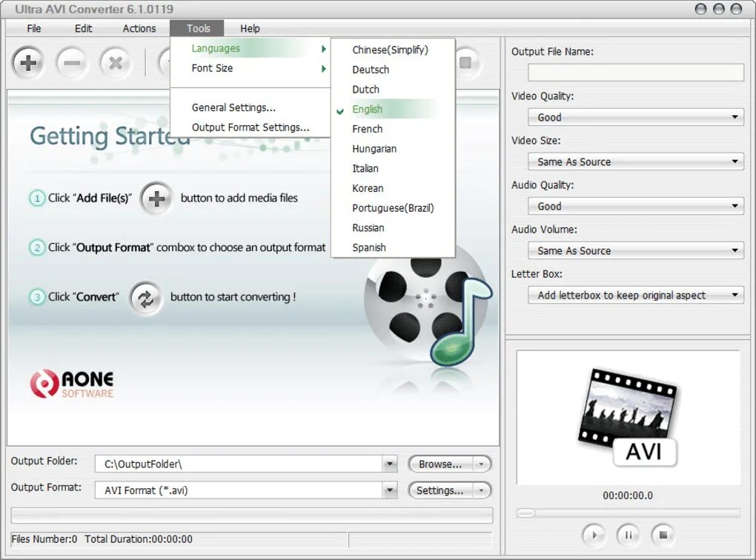Select Deutsch language
This screenshot has width=756, height=560.
coord(393,70)
